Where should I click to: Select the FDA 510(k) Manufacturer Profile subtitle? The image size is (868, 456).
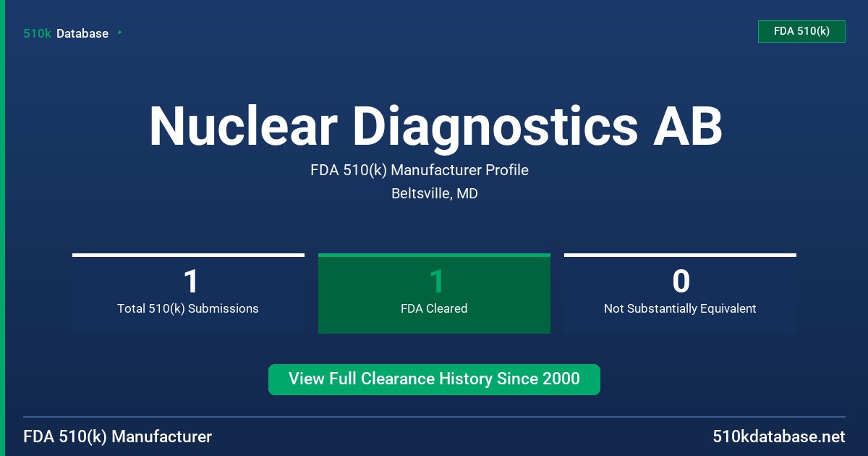(420, 170)
